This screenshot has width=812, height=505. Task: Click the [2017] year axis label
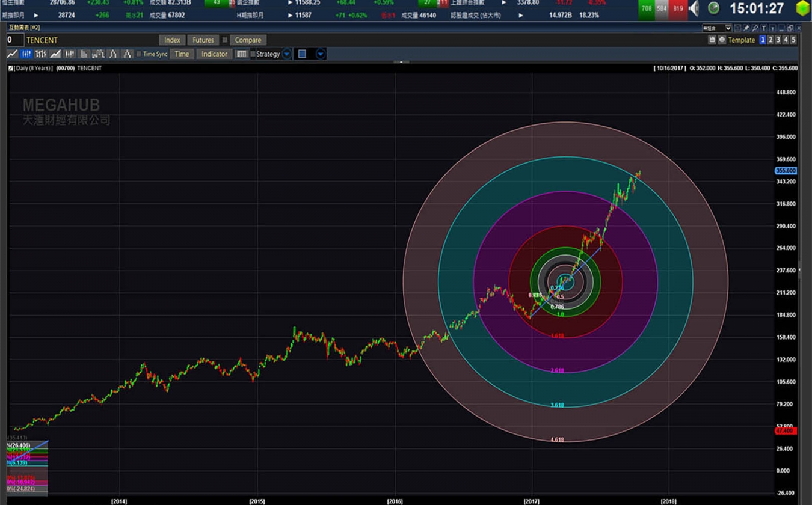point(532,501)
